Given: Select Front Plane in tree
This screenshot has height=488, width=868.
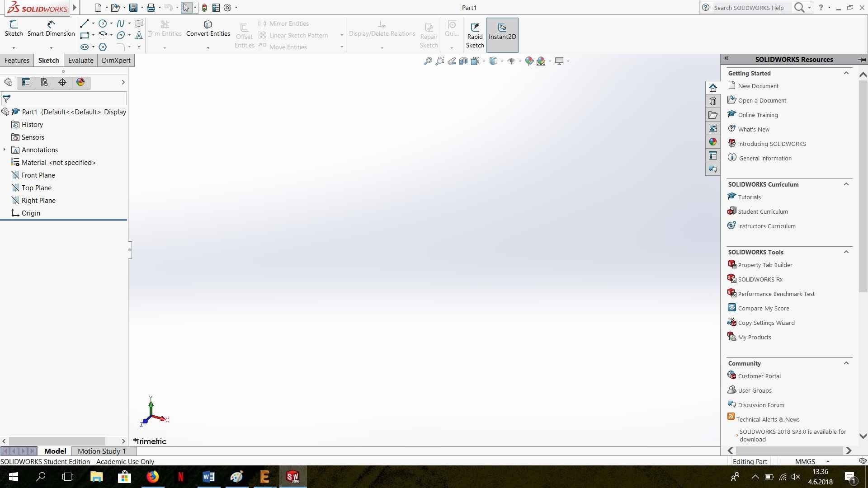Looking at the screenshot, I should click(38, 175).
